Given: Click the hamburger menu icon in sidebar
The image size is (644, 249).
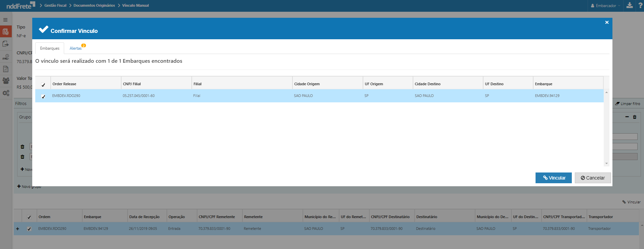Looking at the screenshot, I should pyautogui.click(x=5, y=20).
